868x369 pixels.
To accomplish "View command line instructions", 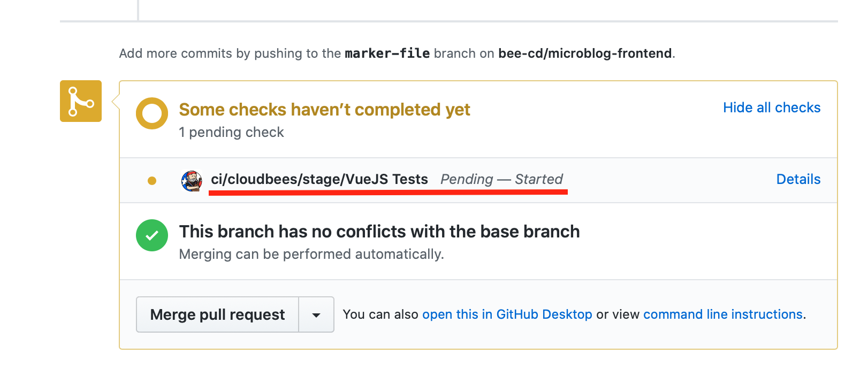I will pos(723,314).
